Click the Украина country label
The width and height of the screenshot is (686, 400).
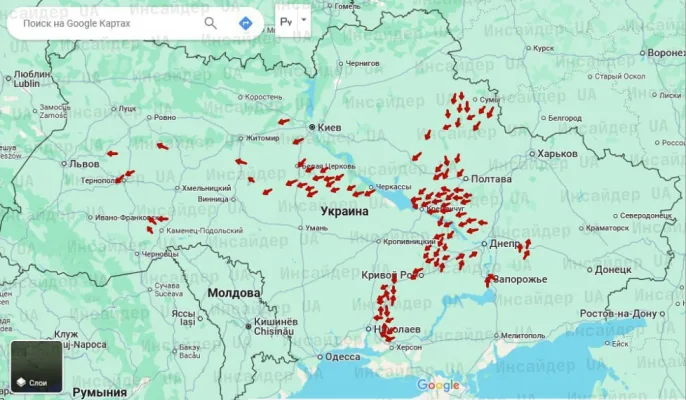(345, 212)
